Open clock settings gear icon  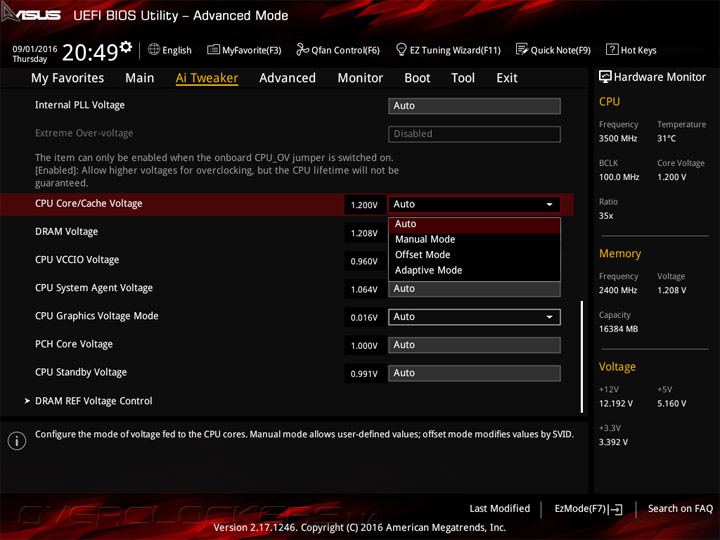click(126, 46)
